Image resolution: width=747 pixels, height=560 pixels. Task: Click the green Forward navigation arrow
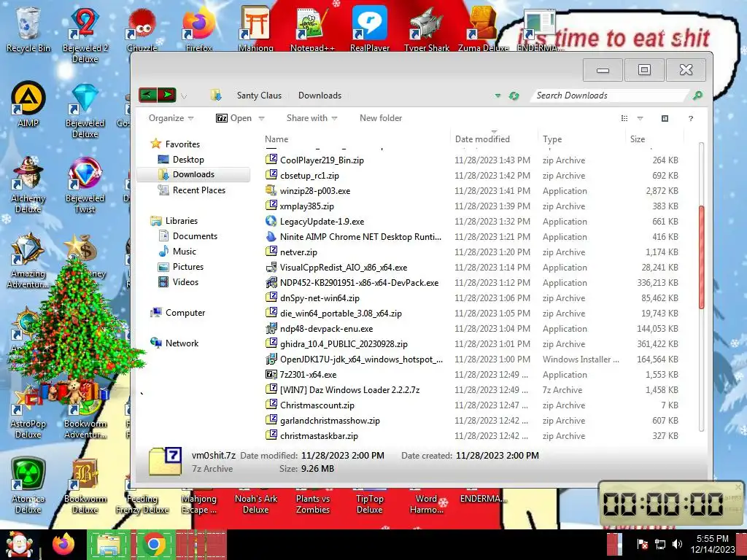tap(167, 95)
